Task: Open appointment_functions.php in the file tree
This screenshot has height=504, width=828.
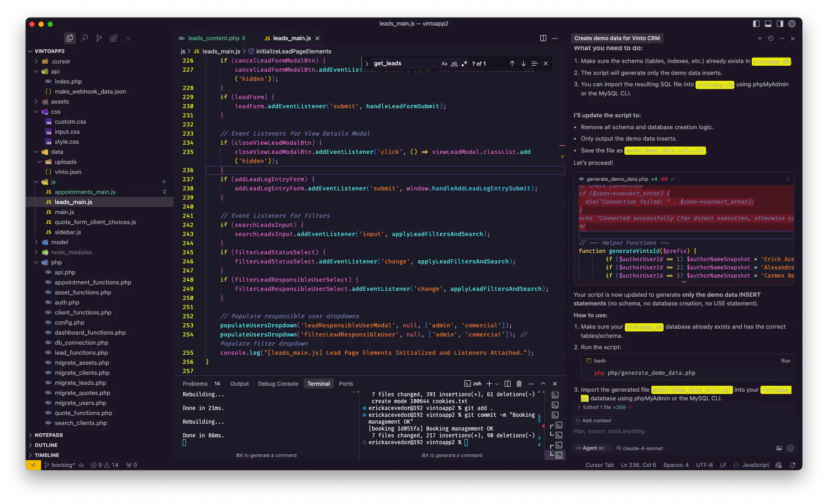Action: (93, 282)
